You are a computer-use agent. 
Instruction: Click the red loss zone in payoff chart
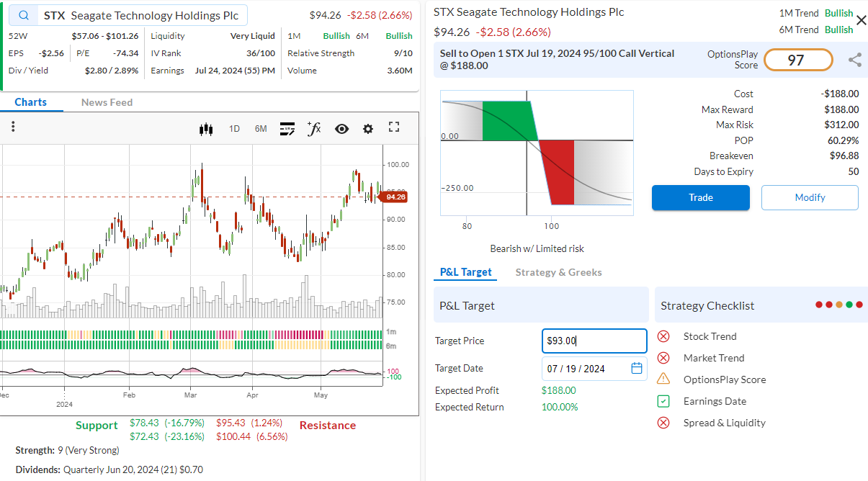(x=558, y=173)
